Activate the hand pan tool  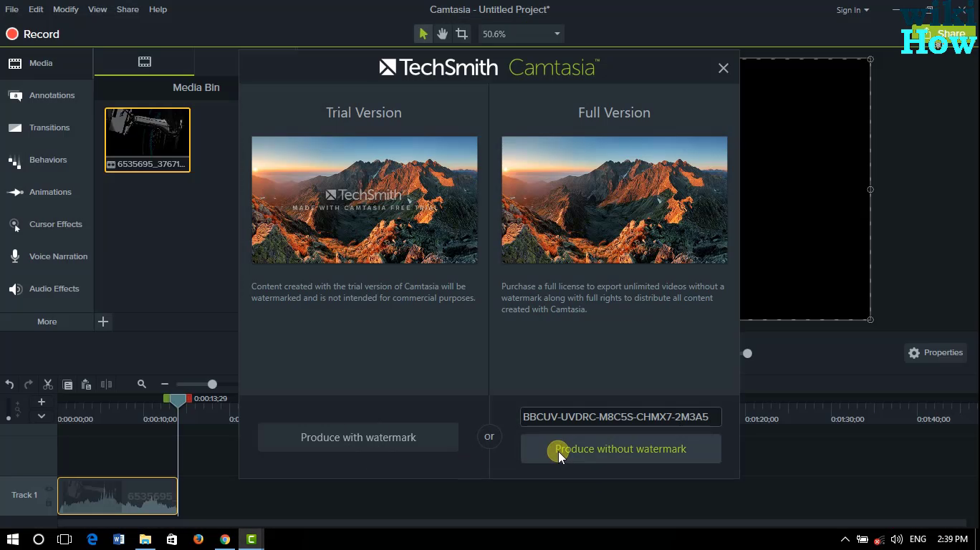[x=442, y=34]
